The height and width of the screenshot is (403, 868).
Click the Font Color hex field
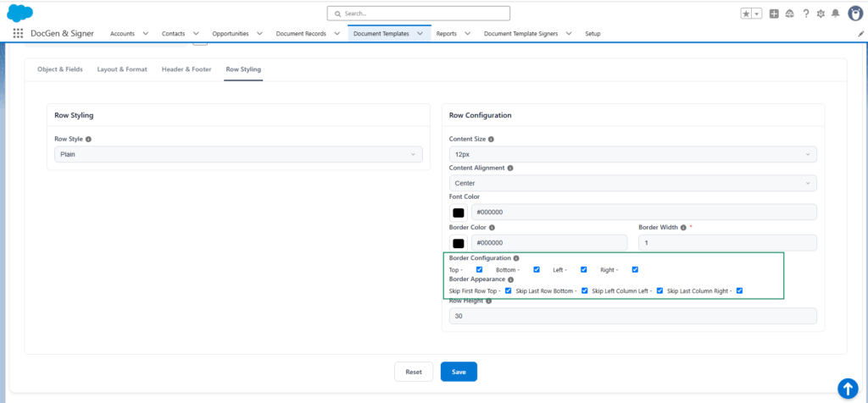[x=644, y=213]
